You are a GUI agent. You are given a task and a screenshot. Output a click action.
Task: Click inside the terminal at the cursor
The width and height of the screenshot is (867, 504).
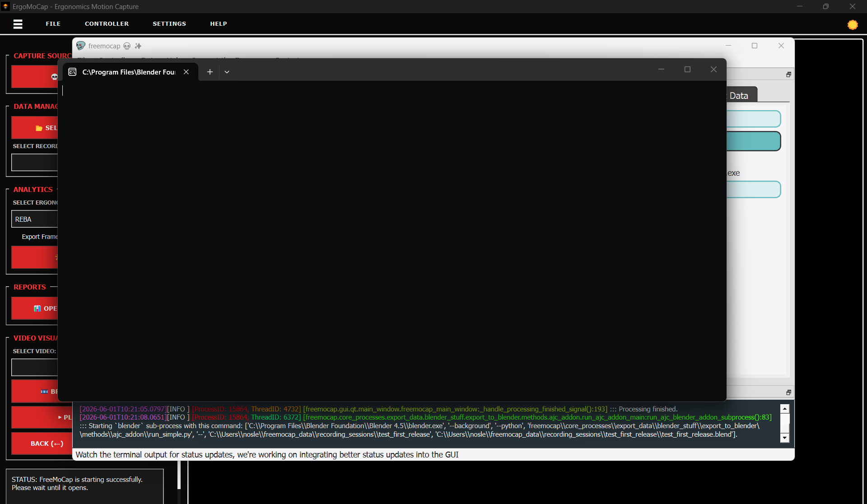click(x=63, y=91)
